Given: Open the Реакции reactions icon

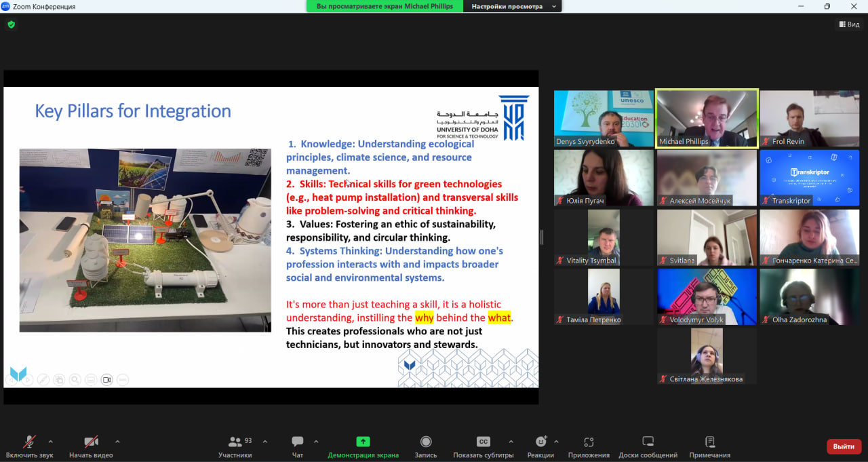Looking at the screenshot, I should coord(540,442).
